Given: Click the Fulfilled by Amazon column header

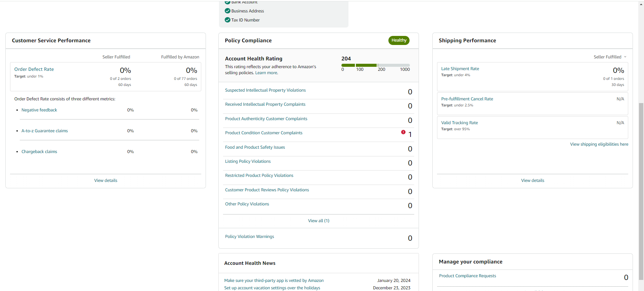Looking at the screenshot, I should click(x=180, y=57).
